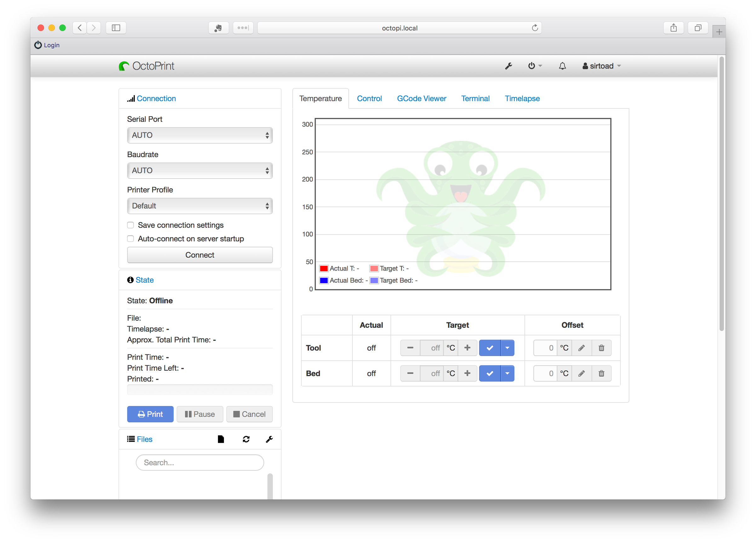Enable Auto-connect on server startup

[x=130, y=239]
